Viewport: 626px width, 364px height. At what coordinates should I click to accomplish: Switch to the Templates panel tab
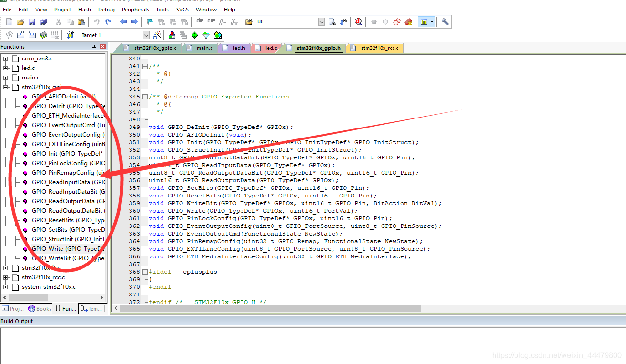(x=91, y=309)
